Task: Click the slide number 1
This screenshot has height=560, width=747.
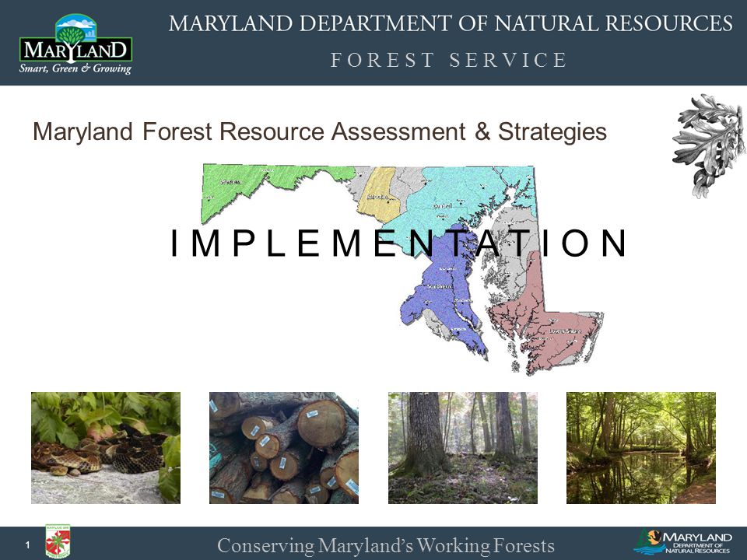Action: (28, 545)
